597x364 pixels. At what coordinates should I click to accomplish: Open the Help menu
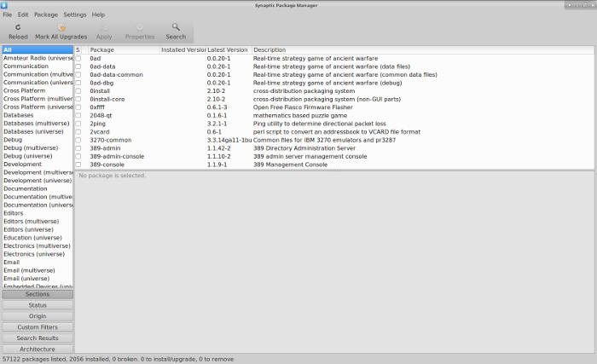tap(98, 14)
